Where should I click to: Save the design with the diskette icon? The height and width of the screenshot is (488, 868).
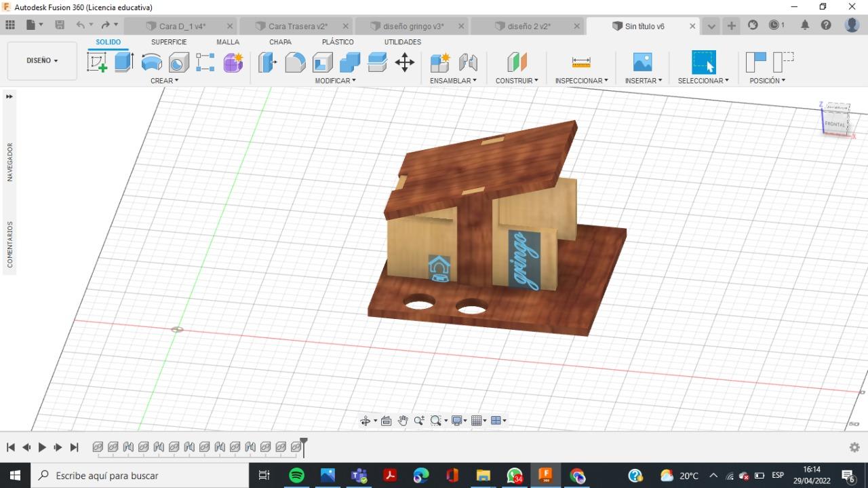tap(60, 25)
